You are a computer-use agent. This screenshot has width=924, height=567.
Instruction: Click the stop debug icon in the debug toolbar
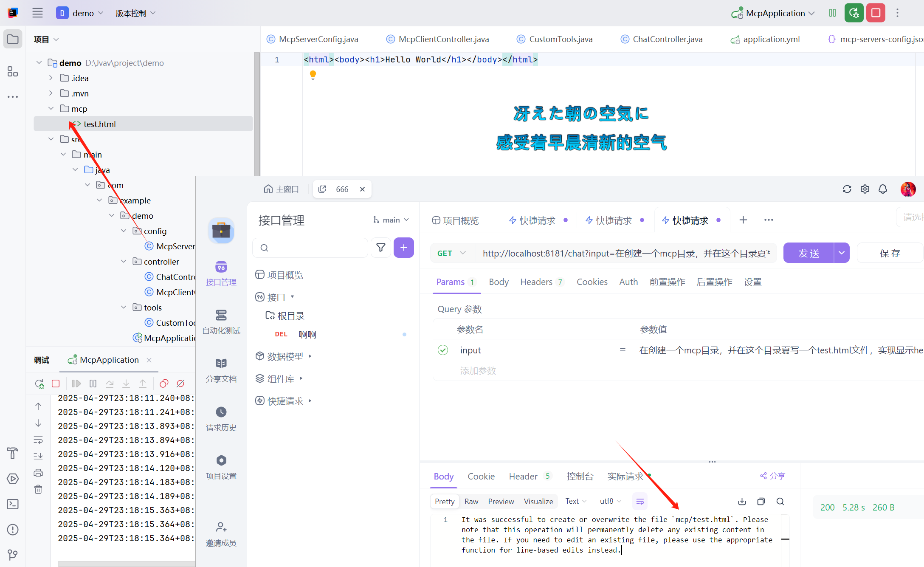pyautogui.click(x=56, y=384)
